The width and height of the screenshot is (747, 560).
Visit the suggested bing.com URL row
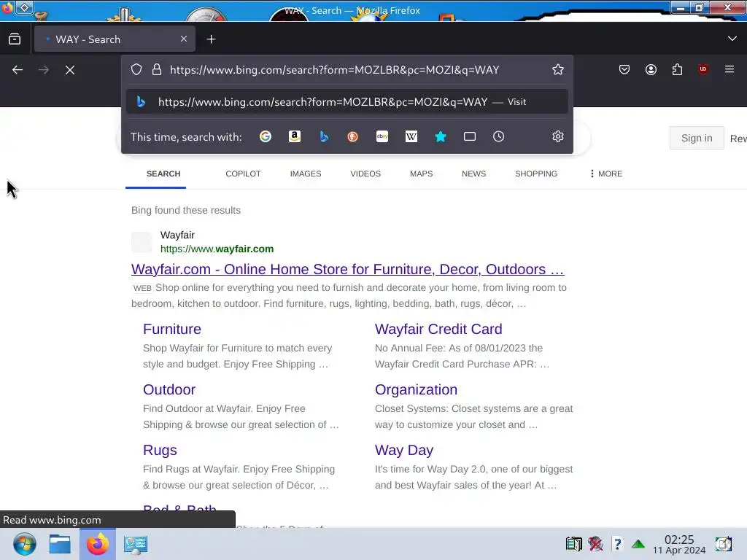[347, 102]
